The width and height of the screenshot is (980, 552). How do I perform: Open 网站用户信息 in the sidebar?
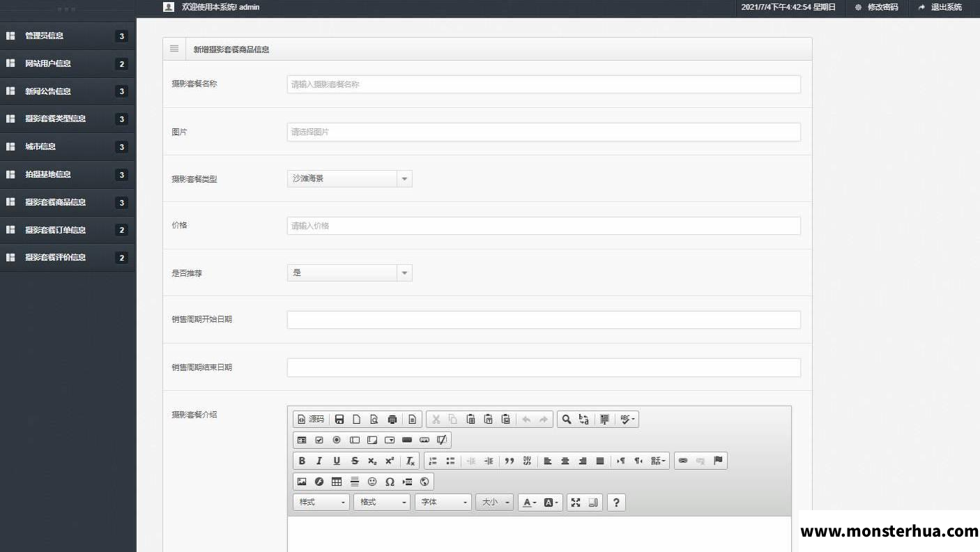point(68,63)
